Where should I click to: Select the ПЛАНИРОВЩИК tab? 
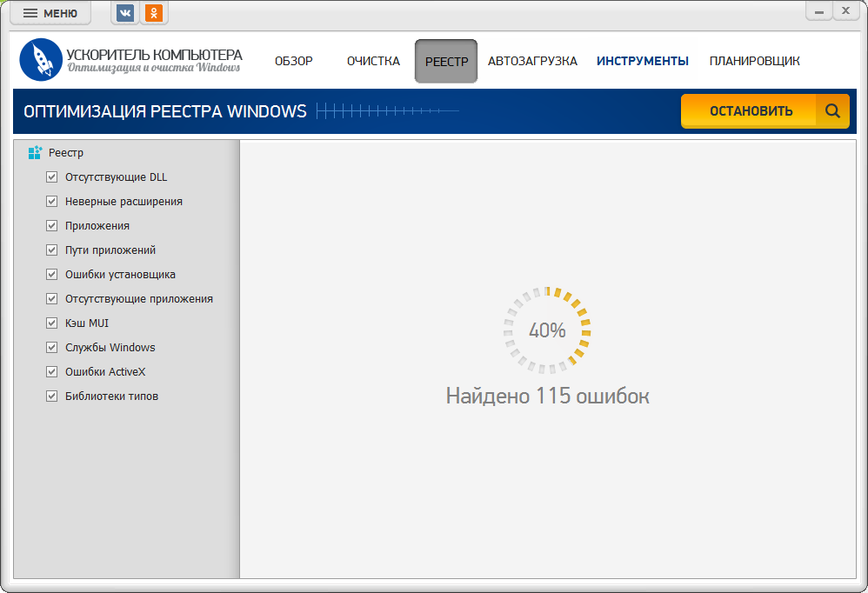(x=754, y=61)
